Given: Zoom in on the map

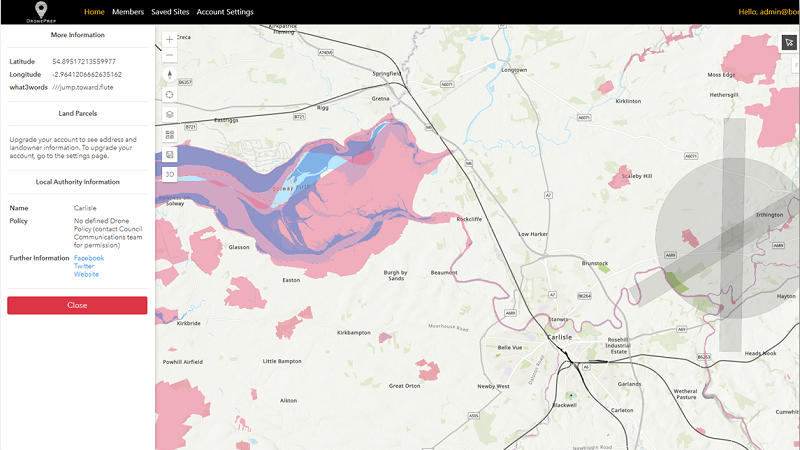Looking at the screenshot, I should click(x=170, y=39).
